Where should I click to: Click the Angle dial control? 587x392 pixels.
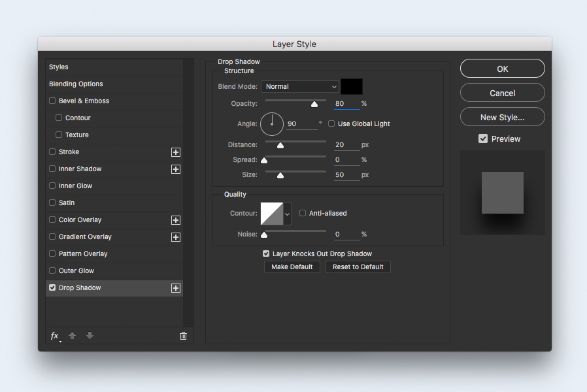pyautogui.click(x=272, y=123)
